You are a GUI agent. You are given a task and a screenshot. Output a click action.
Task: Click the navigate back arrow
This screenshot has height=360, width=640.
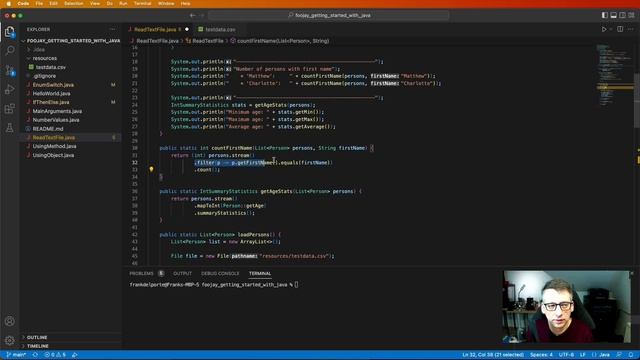192,16
